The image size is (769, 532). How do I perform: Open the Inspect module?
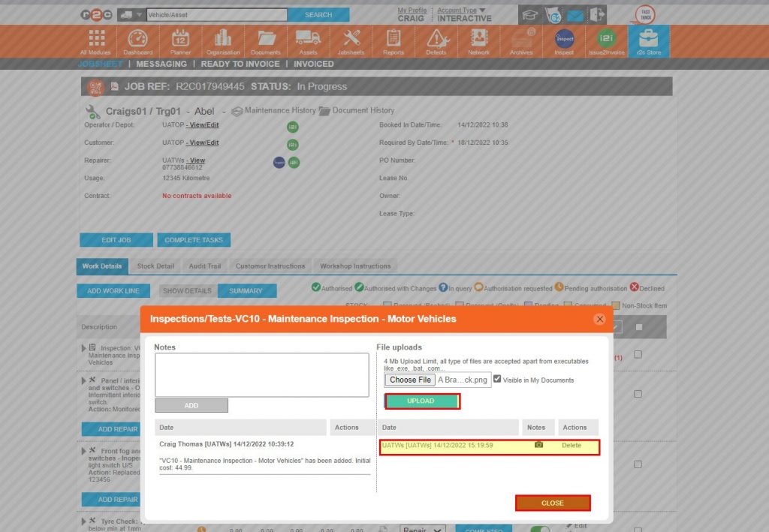tap(564, 38)
